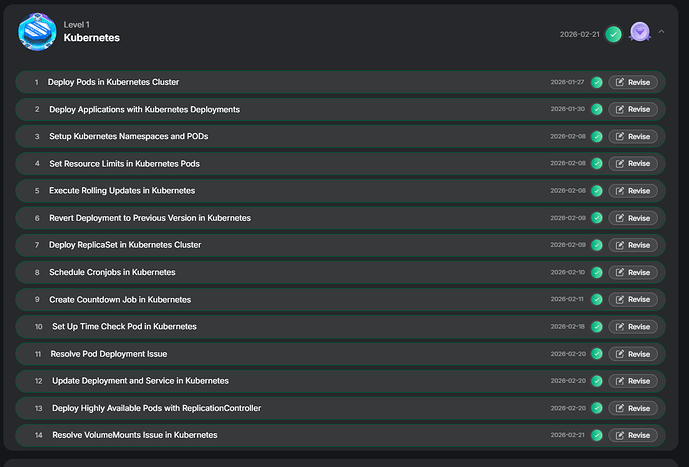
Task: Open task Set Up Time Check Pod
Action: (124, 326)
